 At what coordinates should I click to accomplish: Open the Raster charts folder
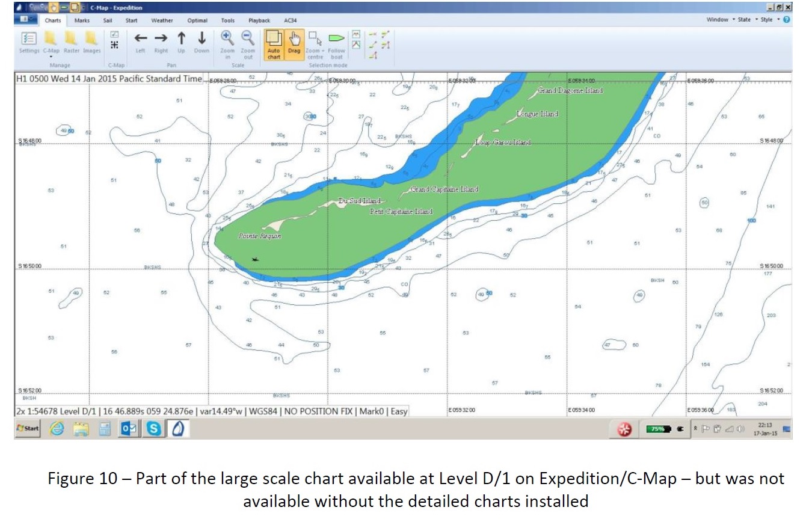coord(72,42)
